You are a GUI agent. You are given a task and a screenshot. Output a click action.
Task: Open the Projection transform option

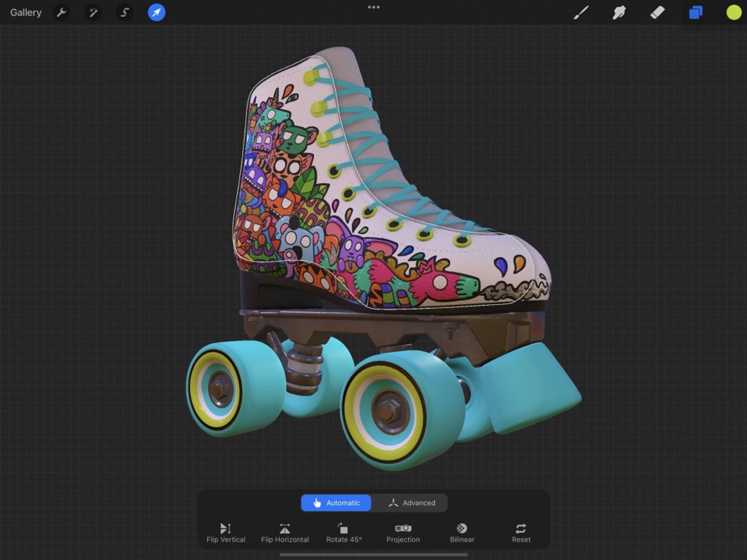point(403,532)
